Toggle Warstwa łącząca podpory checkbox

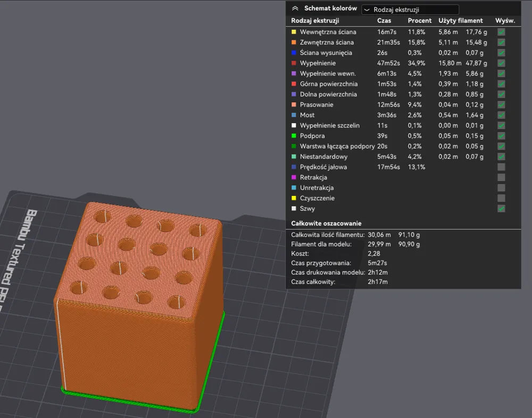click(501, 146)
